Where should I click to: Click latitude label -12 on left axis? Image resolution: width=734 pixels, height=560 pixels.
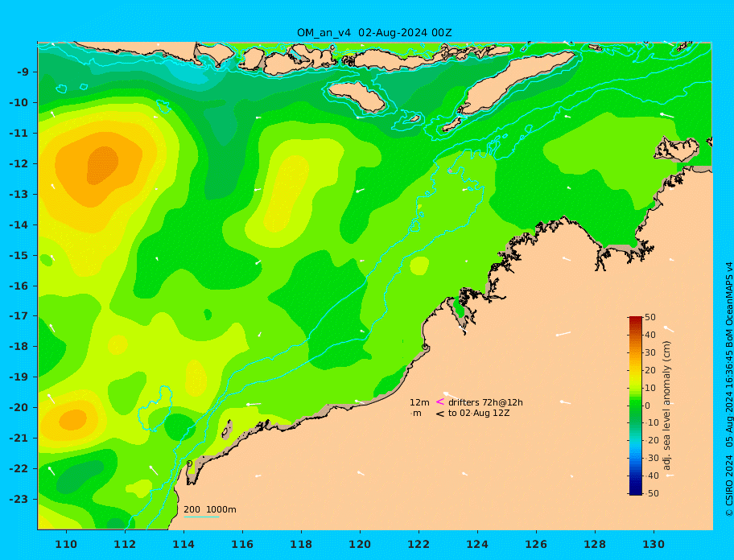point(19,164)
